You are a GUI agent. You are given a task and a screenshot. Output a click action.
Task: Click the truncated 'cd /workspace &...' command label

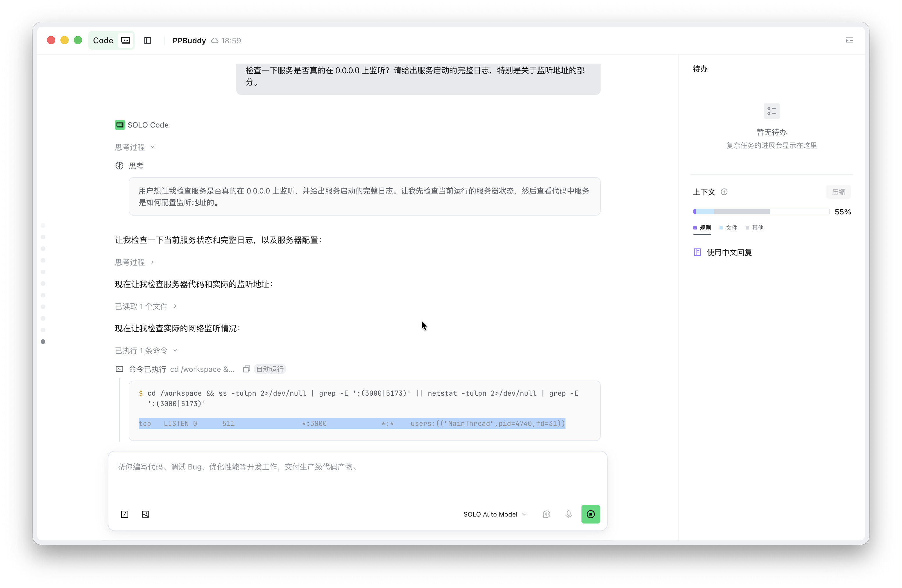point(202,369)
